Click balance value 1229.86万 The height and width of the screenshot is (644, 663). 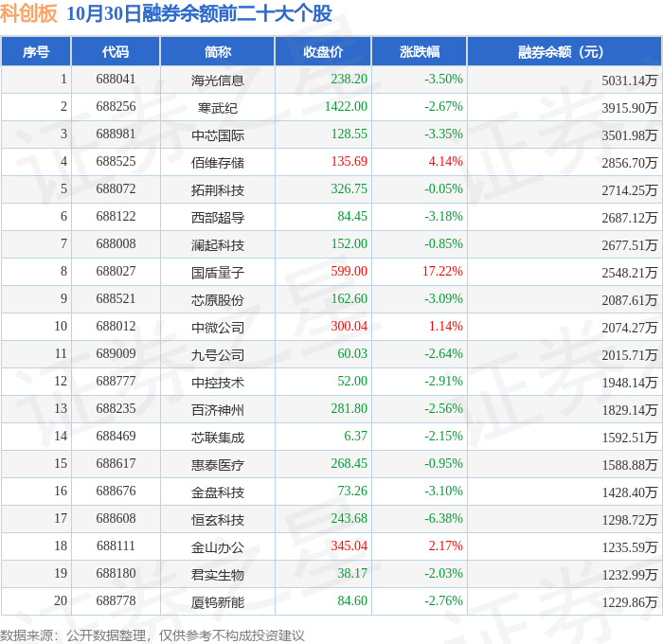630,602
